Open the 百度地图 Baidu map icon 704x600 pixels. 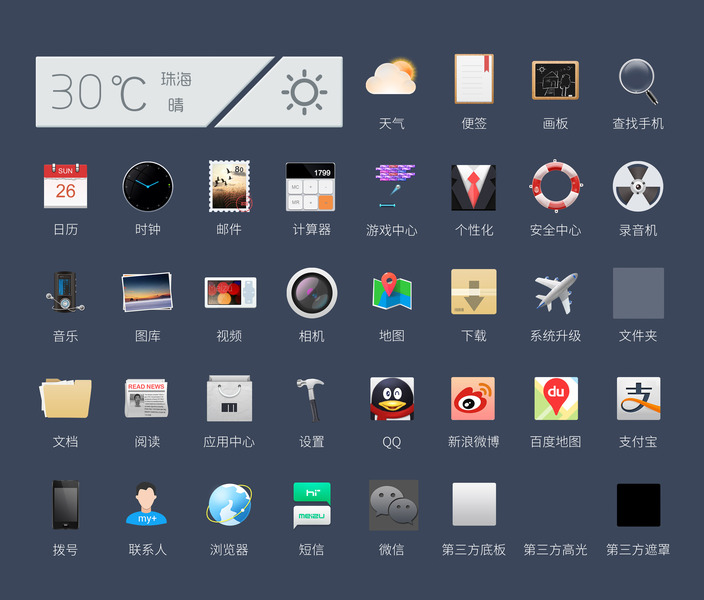tap(556, 399)
